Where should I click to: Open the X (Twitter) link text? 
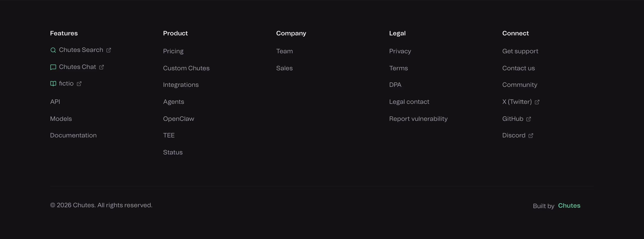pyautogui.click(x=517, y=102)
